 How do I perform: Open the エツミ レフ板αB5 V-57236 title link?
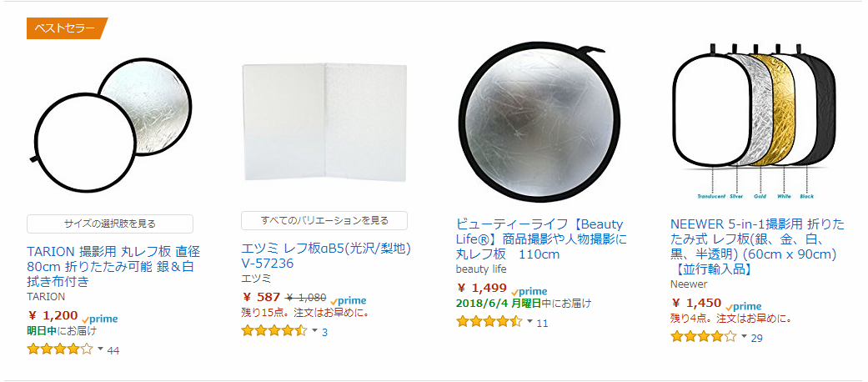[326, 255]
